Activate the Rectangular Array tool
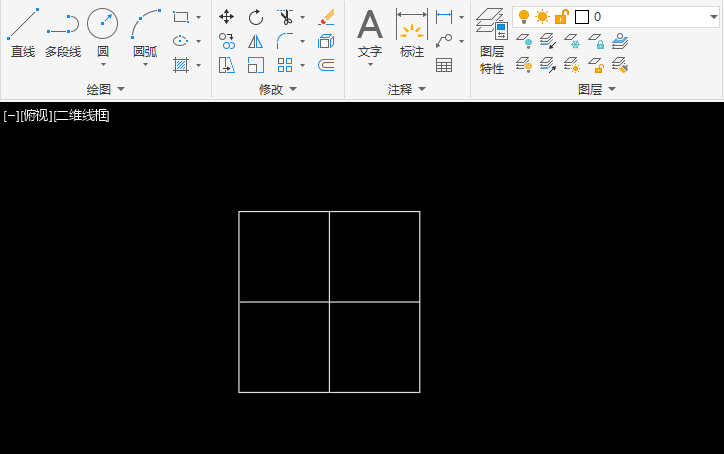724x454 pixels. pyautogui.click(x=285, y=65)
